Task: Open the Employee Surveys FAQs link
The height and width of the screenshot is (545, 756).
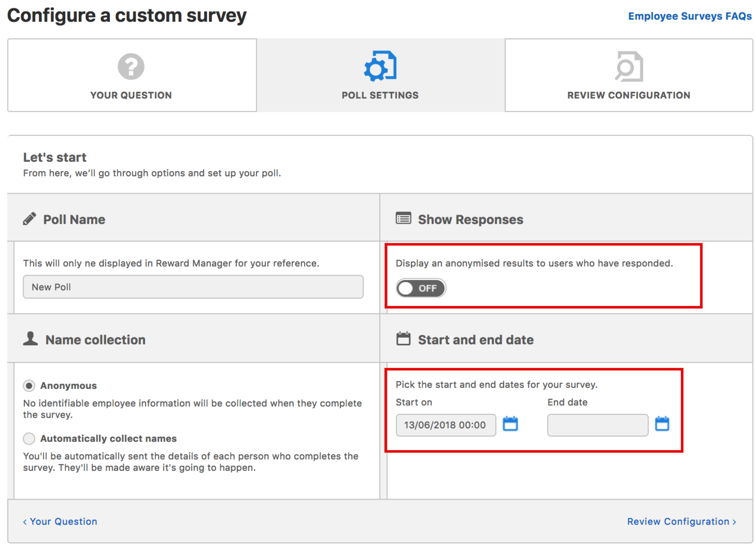Action: pos(690,16)
